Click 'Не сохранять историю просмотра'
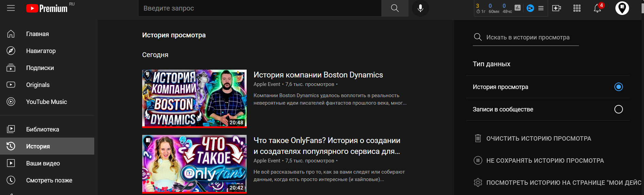The image size is (644, 195). point(545,161)
